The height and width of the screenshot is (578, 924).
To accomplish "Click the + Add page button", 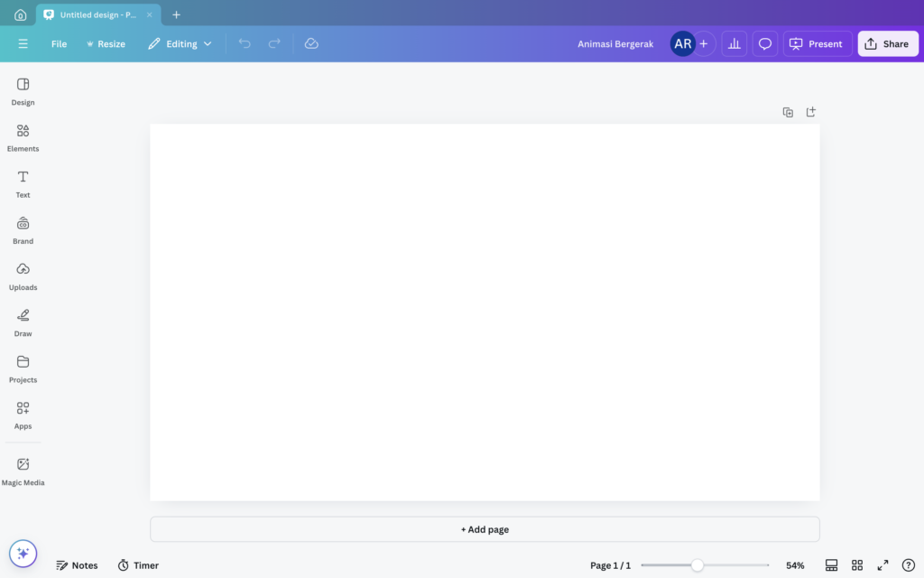I will tap(485, 529).
